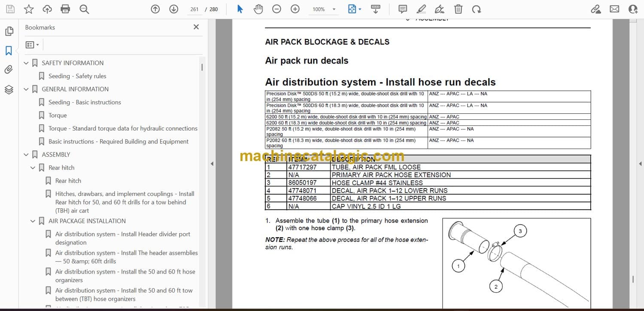Save the PDF document
Image resolution: width=644 pixels, height=311 pixels.
coord(10,9)
